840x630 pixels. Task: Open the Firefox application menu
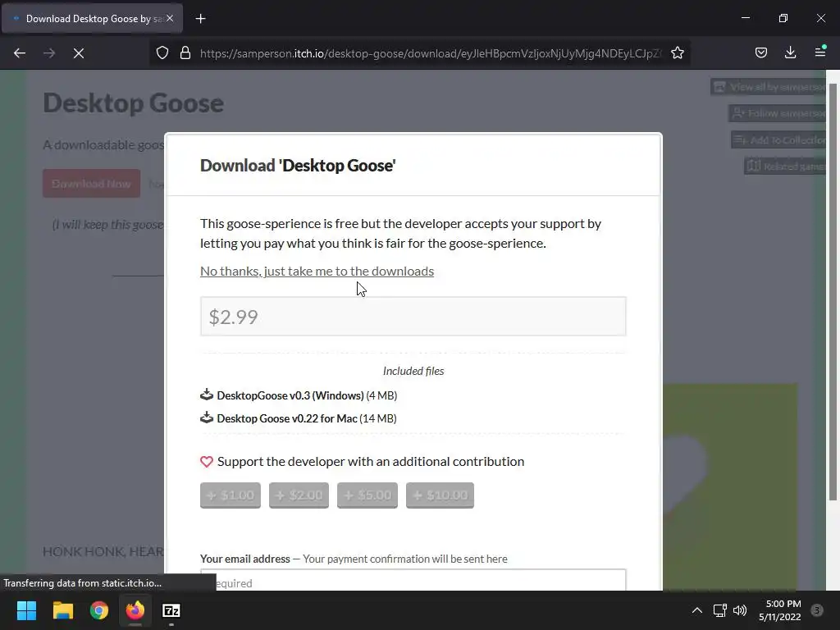click(x=820, y=52)
